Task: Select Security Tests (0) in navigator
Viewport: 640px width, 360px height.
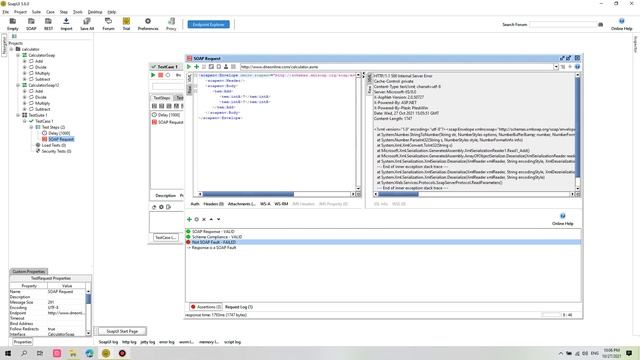Action: click(56, 151)
